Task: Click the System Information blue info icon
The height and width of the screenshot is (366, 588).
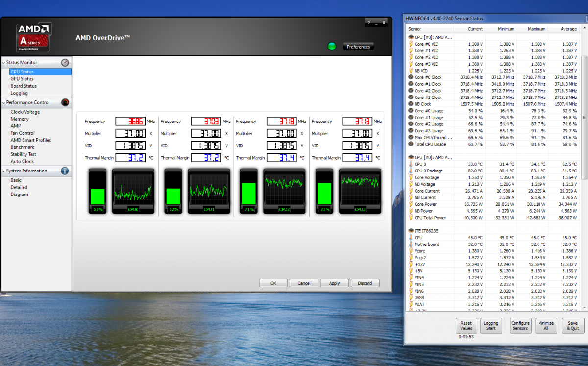Action: [65, 171]
